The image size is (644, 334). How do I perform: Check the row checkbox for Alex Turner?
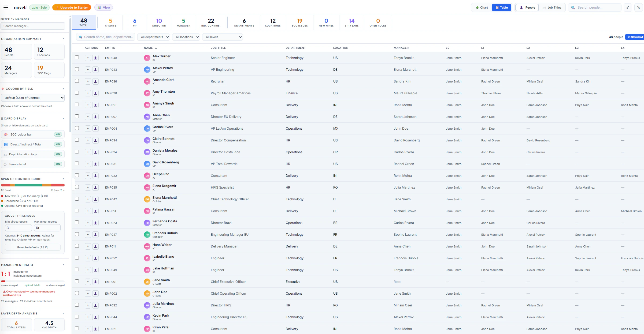pyautogui.click(x=77, y=57)
